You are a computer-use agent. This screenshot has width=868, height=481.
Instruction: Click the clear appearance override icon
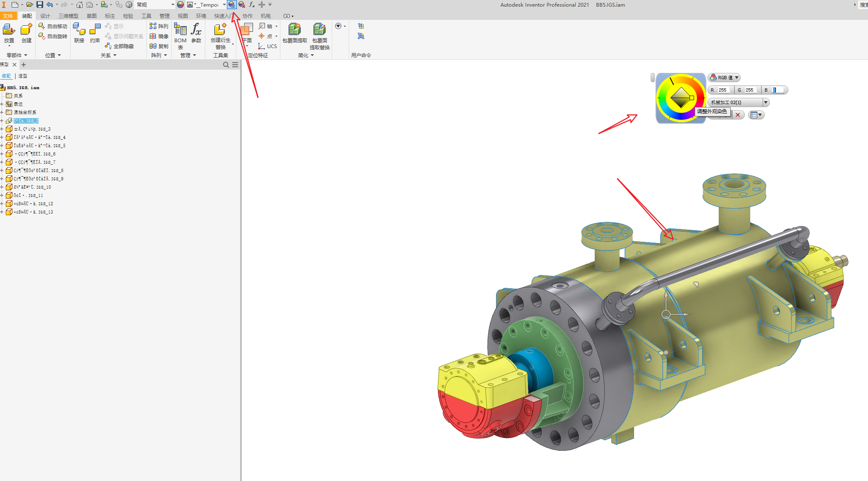coord(242,5)
